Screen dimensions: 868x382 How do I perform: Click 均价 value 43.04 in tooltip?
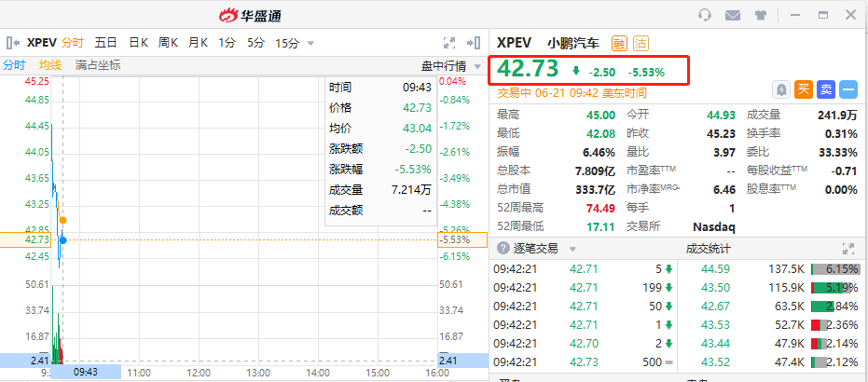[417, 129]
